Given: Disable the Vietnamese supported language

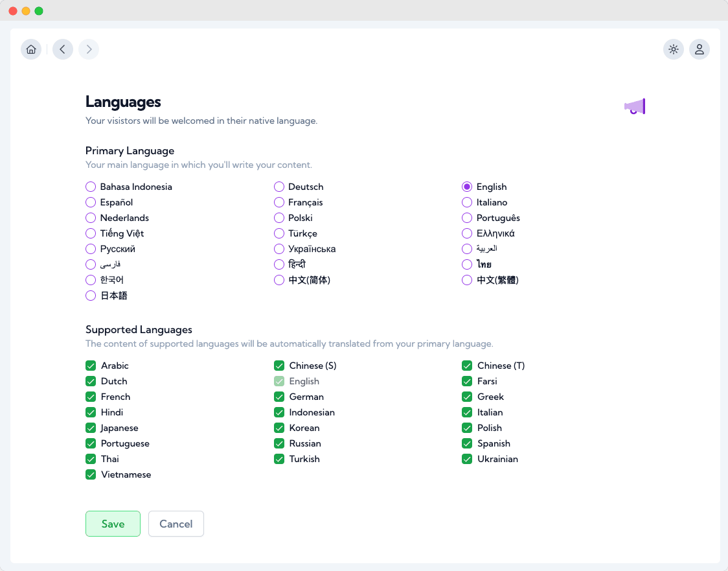Looking at the screenshot, I should click(91, 474).
